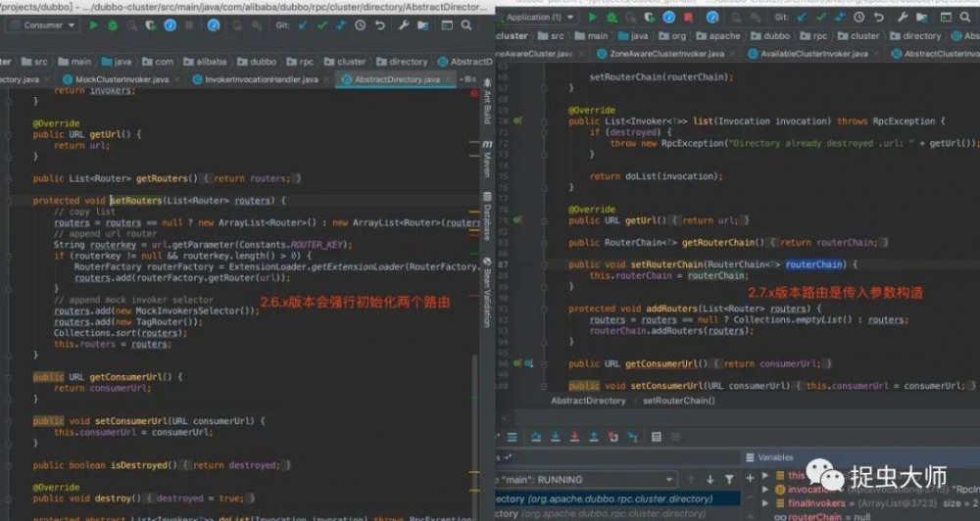The height and width of the screenshot is (521, 980).
Task: Open the wrench settings icon in right window
Action: (x=903, y=17)
